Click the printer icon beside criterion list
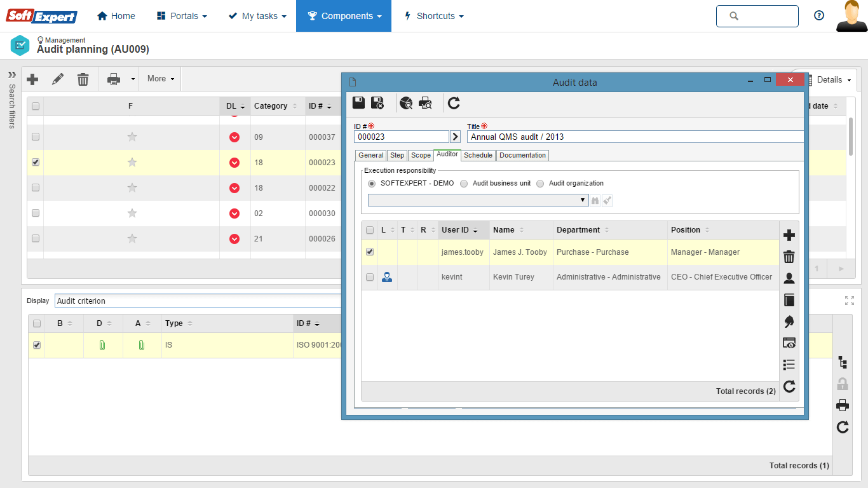Screen dimensions: 868x488 click(x=843, y=405)
